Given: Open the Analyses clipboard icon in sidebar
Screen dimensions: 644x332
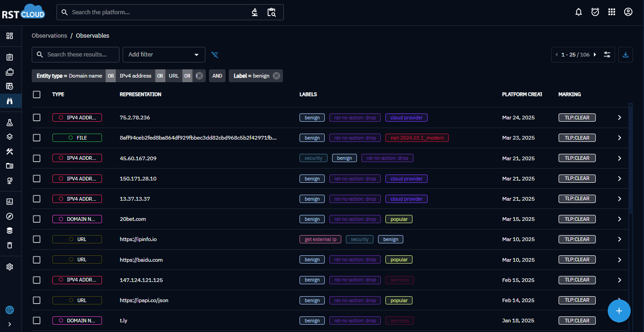Looking at the screenshot, I should click(x=10, y=57).
